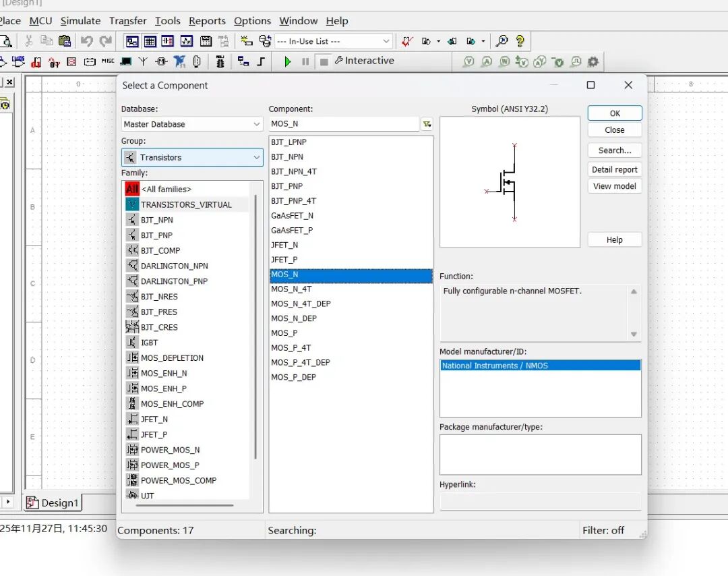The width and height of the screenshot is (728, 576).
Task: Select the POWER_MOS_COMP family
Action: coord(187,480)
